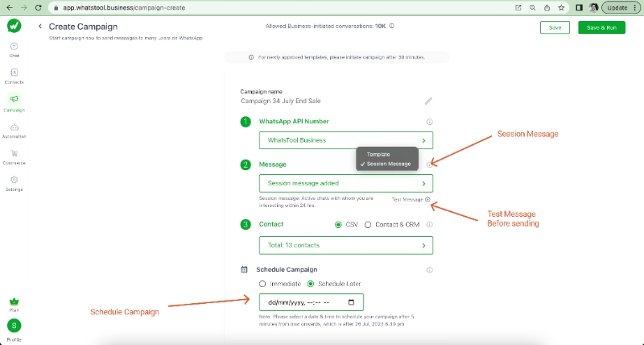
Task: Click the schedule date and time field
Action: [311, 302]
